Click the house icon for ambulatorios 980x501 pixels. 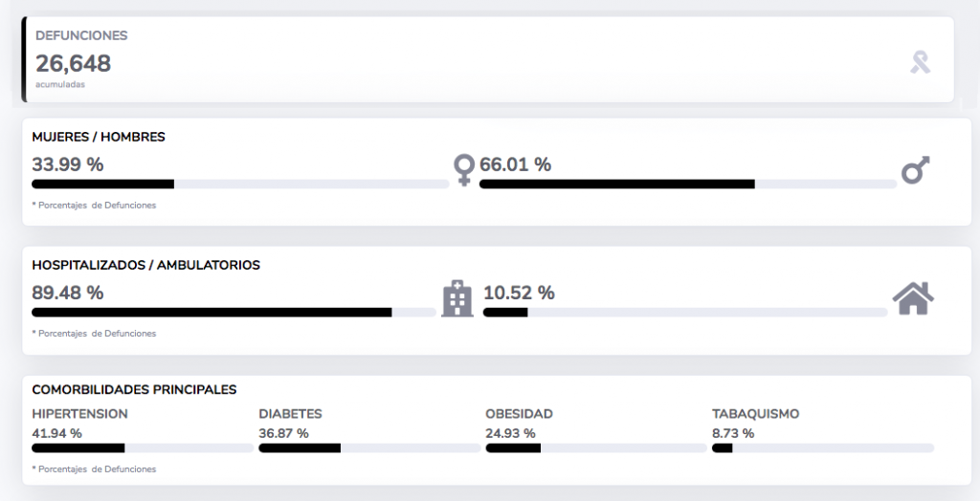(913, 298)
